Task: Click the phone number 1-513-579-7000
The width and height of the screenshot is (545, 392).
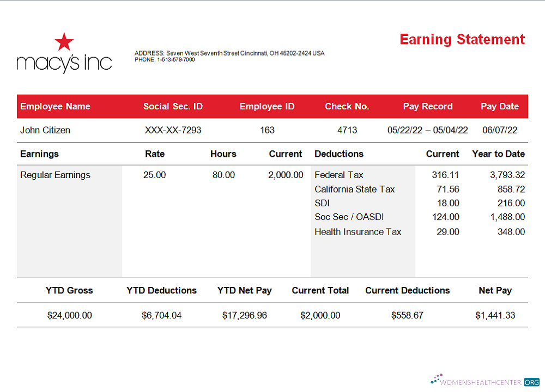Action: click(175, 59)
